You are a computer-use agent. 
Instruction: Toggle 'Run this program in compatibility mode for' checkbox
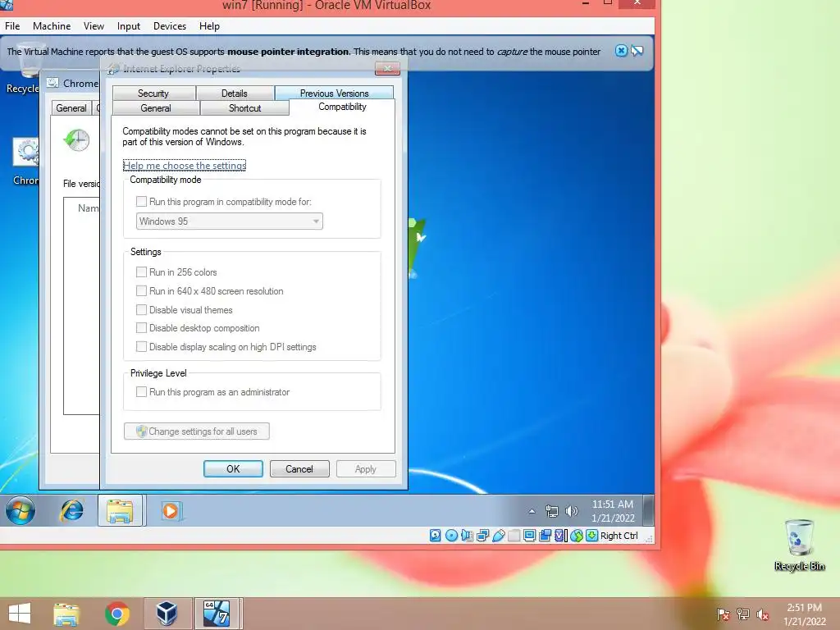141,202
